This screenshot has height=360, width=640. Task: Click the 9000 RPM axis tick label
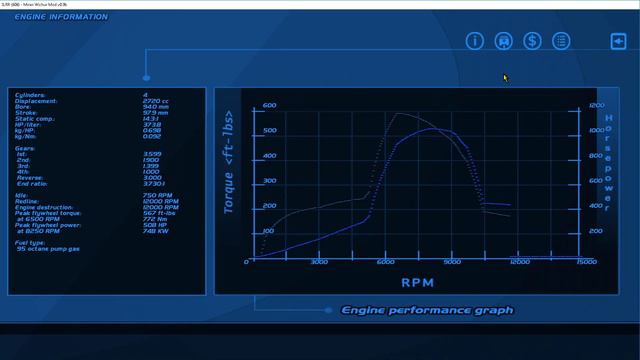[452, 262]
